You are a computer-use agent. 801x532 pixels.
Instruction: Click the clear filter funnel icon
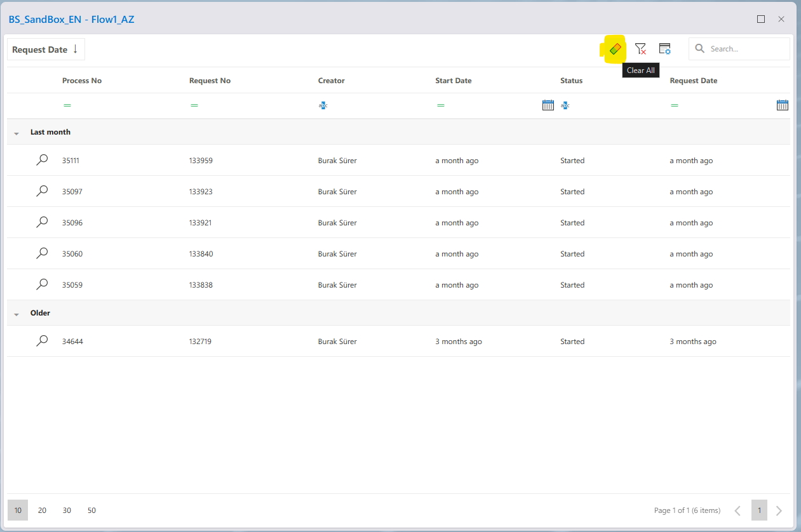tap(640, 49)
